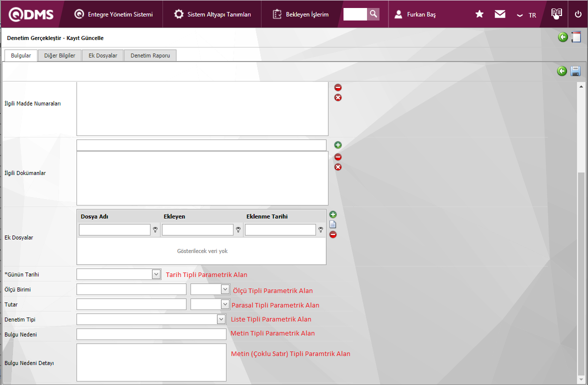Click the Eklenme Tarihi filter field
Screen dimensions: 588x385
(x=280, y=230)
